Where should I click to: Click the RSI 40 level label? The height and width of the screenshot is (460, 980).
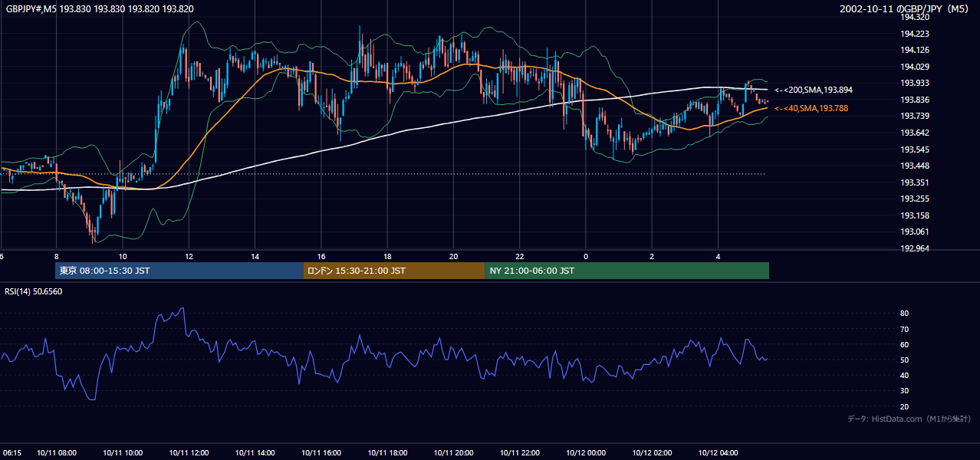(905, 375)
